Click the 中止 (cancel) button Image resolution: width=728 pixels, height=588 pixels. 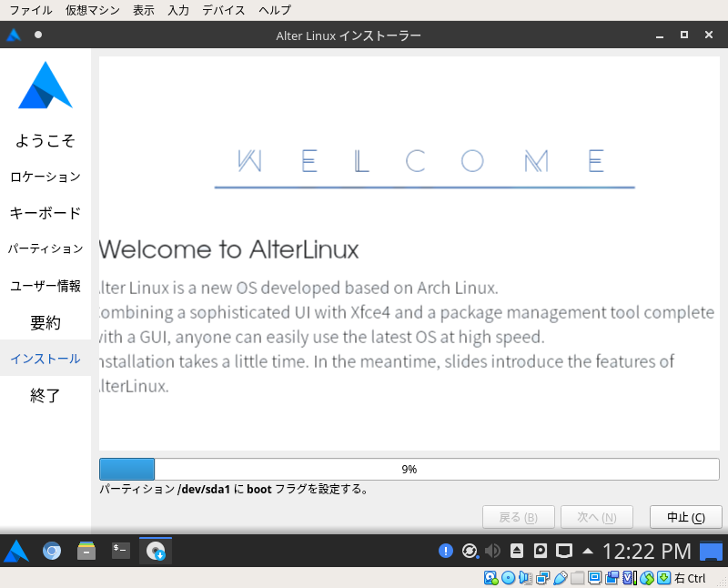pos(685,516)
